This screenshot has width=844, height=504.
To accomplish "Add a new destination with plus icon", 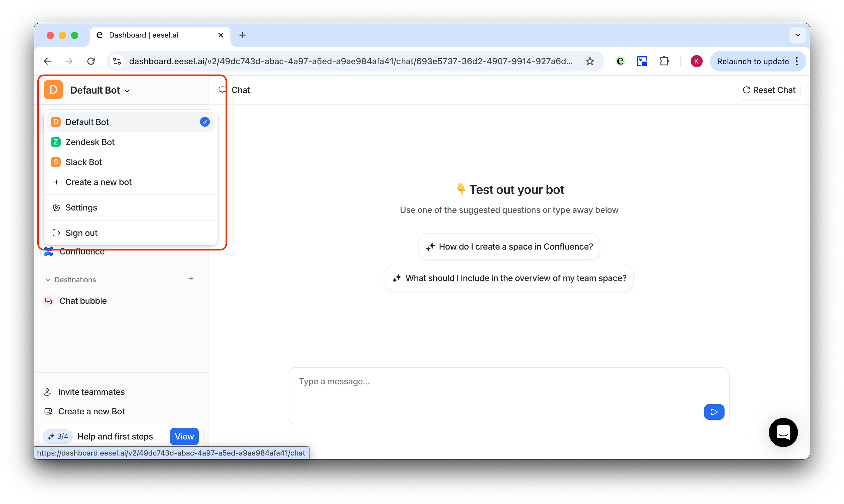I will coord(191,278).
